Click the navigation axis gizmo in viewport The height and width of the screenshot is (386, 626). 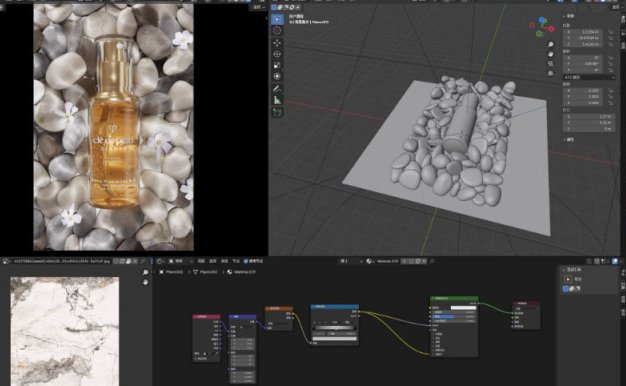542,27
